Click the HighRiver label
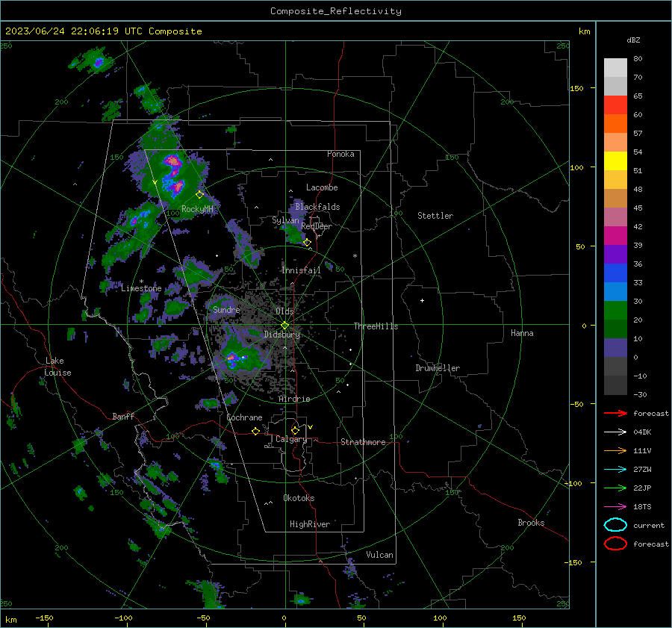The image size is (672, 628). coord(310,524)
